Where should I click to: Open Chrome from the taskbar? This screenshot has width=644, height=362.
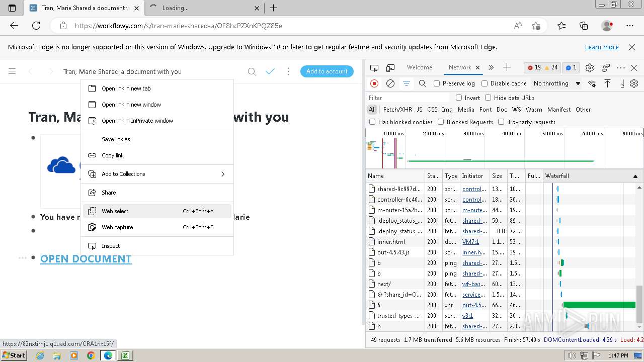(x=91, y=355)
